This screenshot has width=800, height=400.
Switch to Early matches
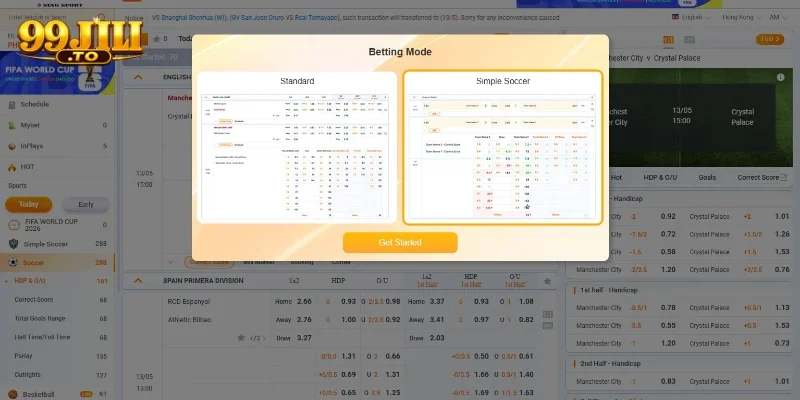pyautogui.click(x=86, y=205)
